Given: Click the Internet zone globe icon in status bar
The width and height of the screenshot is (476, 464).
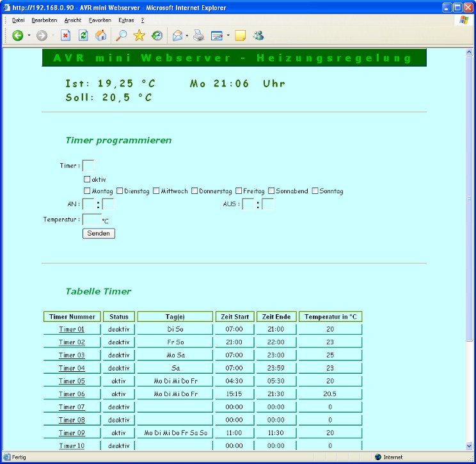Looking at the screenshot, I should coord(378,457).
